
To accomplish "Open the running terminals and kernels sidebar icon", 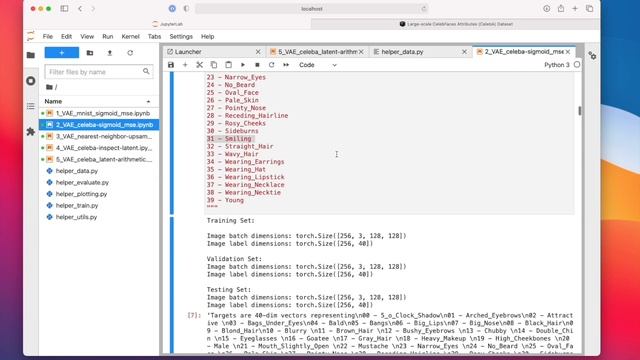I will (31, 81).
